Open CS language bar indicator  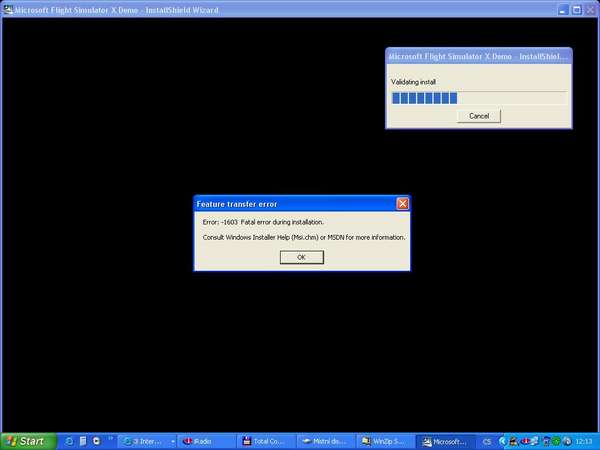point(486,442)
